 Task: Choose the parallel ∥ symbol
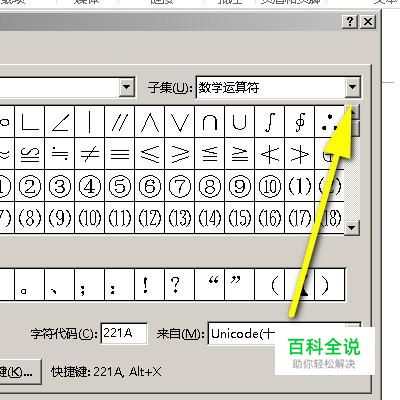point(120,122)
